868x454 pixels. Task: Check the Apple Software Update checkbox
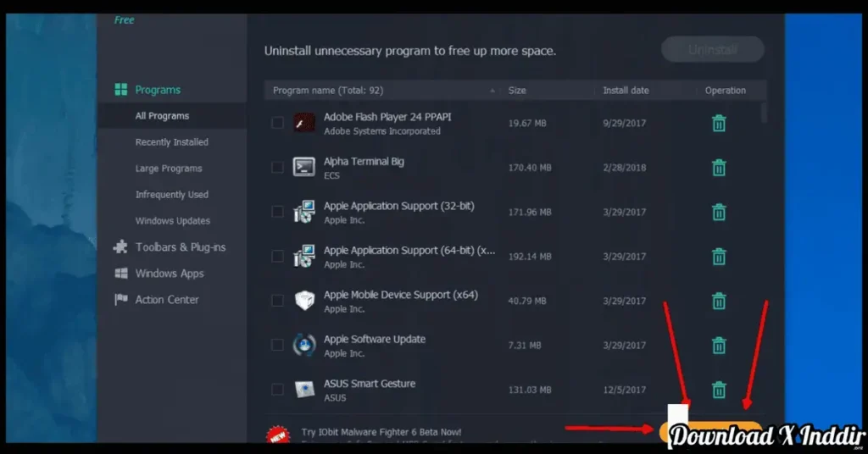(x=277, y=345)
